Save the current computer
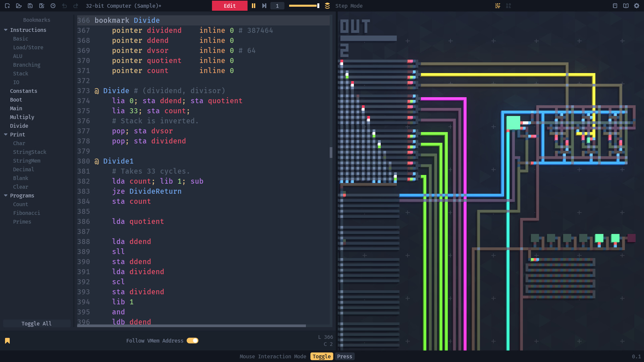The width and height of the screenshot is (644, 362). [x=30, y=6]
